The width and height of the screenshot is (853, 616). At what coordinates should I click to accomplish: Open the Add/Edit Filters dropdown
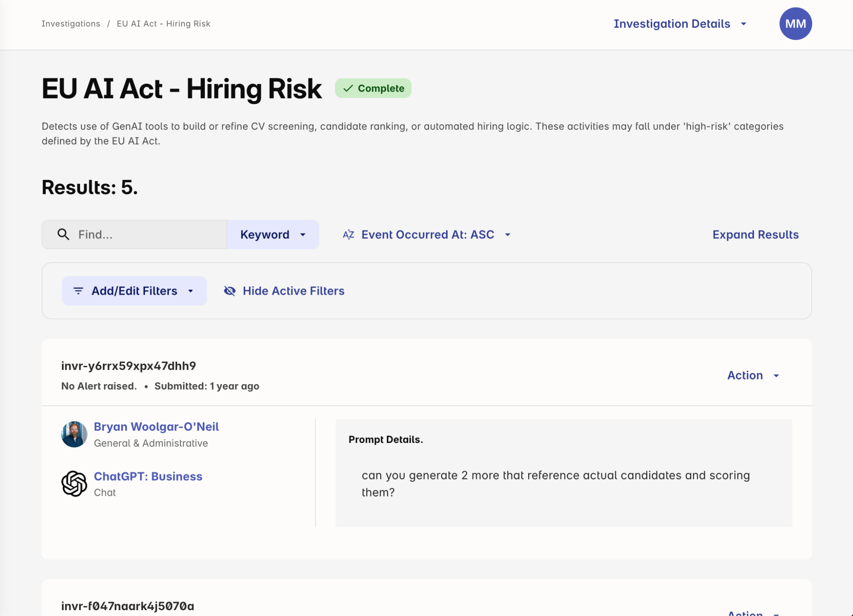click(x=134, y=291)
